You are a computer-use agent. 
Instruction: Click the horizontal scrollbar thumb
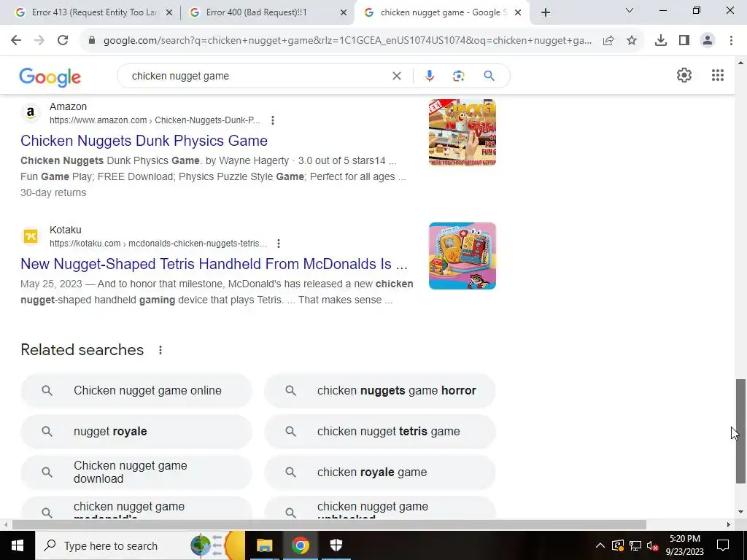[329, 525]
